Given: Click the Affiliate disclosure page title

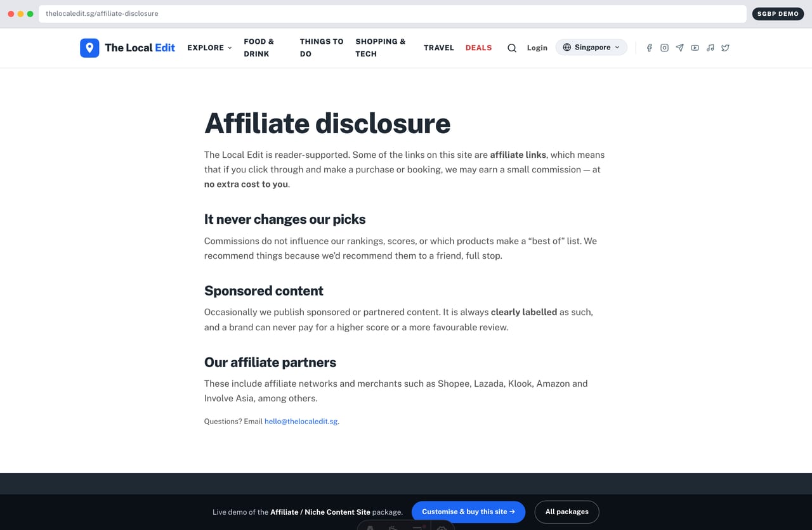Looking at the screenshot, I should click(327, 123).
